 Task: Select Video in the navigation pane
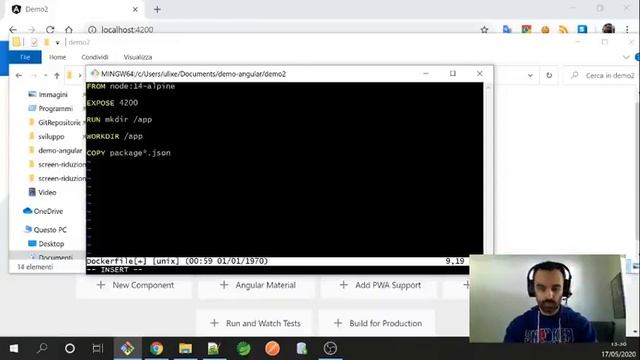[47, 192]
